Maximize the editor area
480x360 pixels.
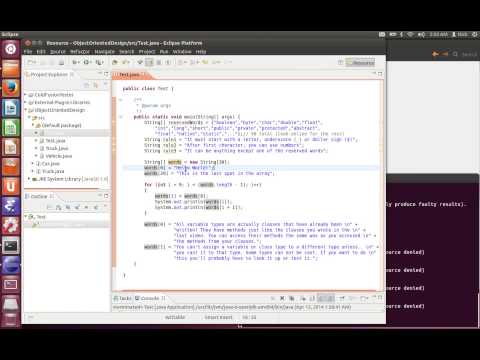point(380,73)
